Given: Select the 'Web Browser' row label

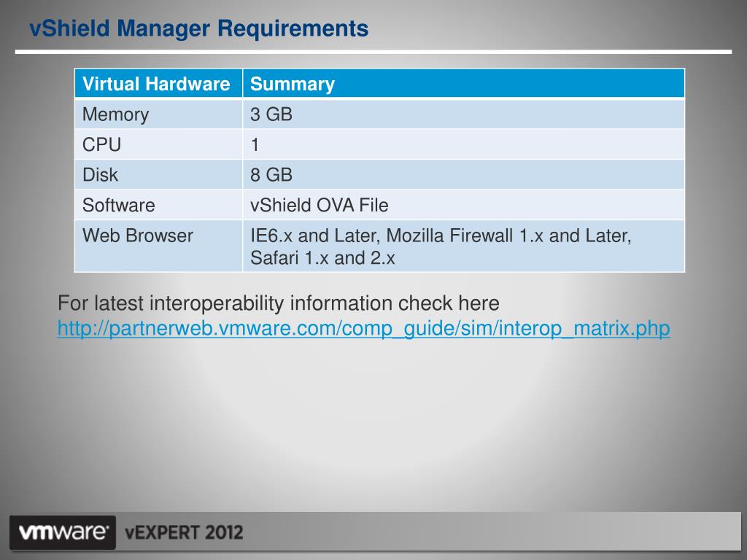Looking at the screenshot, I should (x=138, y=236).
